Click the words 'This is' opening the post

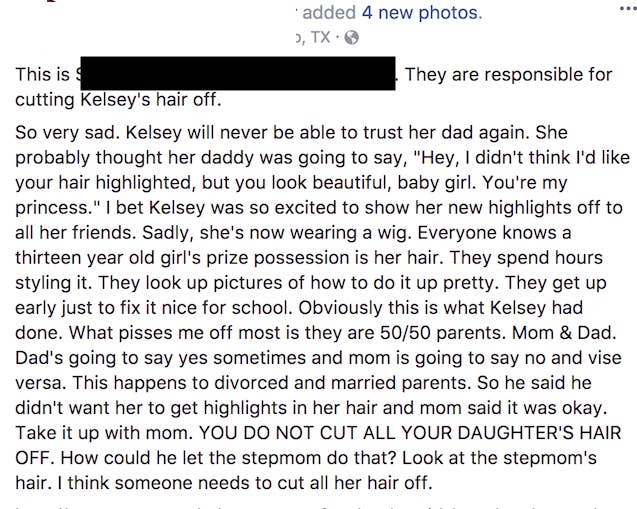point(43,75)
